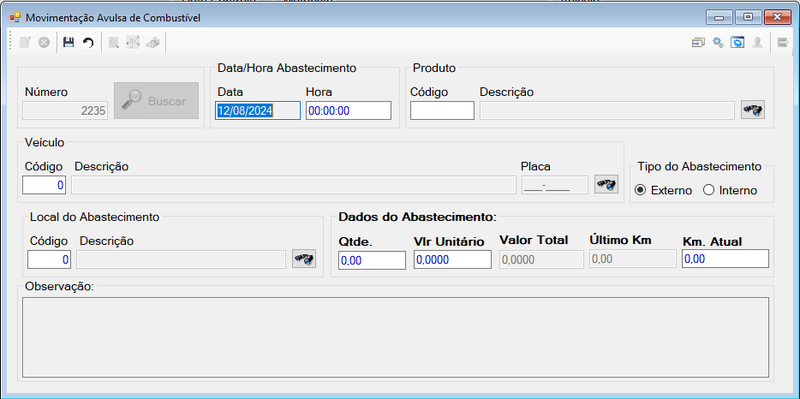This screenshot has height=399, width=800.
Task: Click the Veículo Descrição field
Action: 293,185
